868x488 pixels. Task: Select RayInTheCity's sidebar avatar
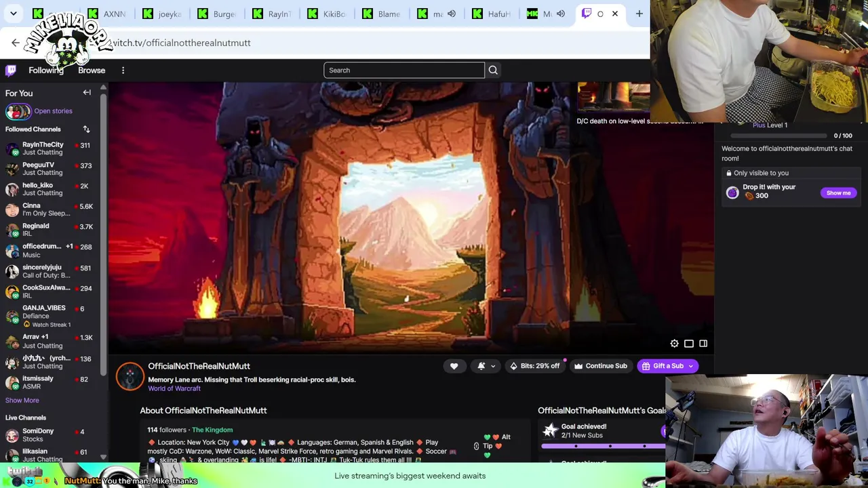pos(12,148)
